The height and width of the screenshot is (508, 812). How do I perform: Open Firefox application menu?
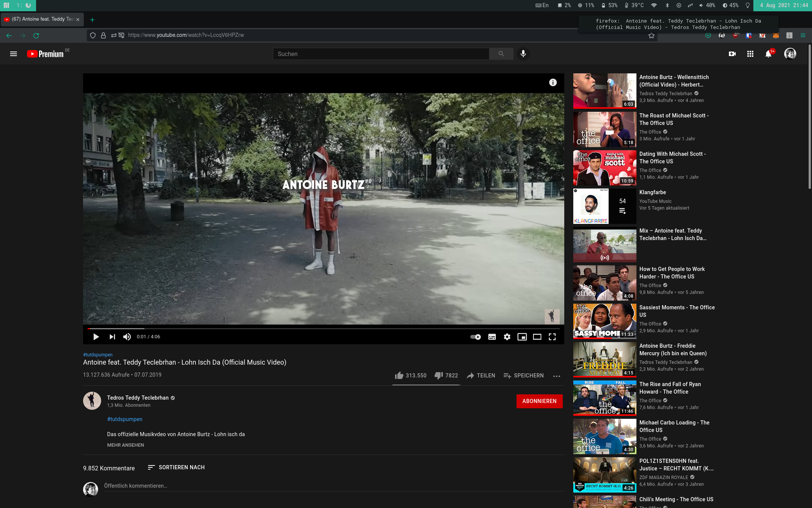(803, 35)
